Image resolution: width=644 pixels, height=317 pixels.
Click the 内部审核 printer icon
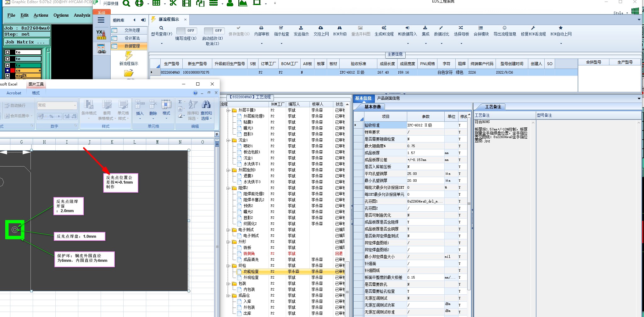[x=261, y=28]
